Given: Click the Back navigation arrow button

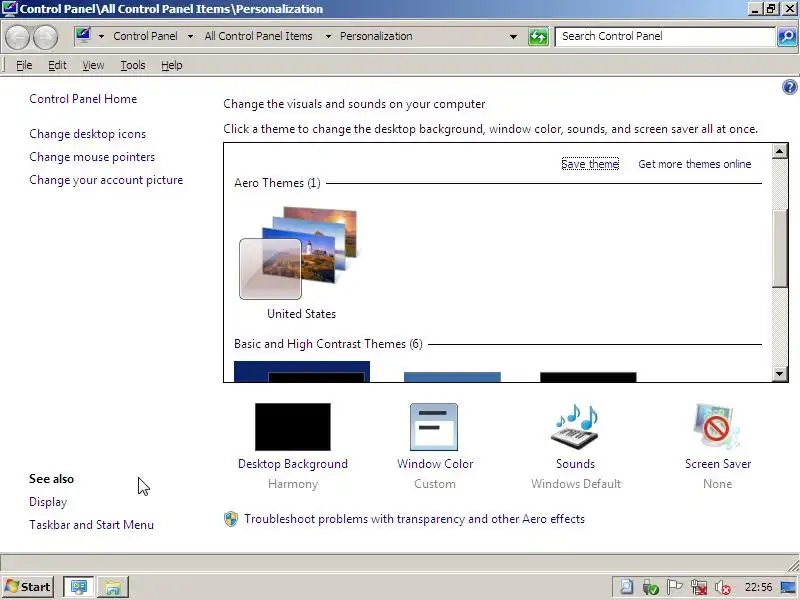Looking at the screenshot, I should point(17,37).
